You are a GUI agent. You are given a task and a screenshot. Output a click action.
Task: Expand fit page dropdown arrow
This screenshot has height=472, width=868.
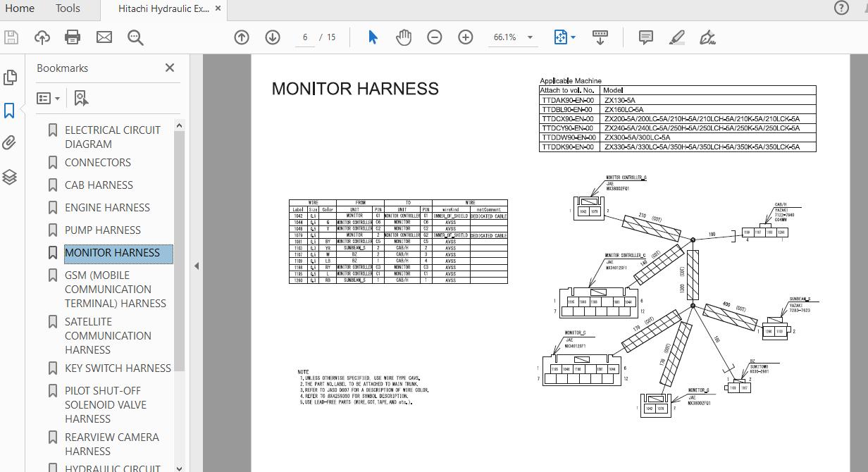(x=573, y=37)
